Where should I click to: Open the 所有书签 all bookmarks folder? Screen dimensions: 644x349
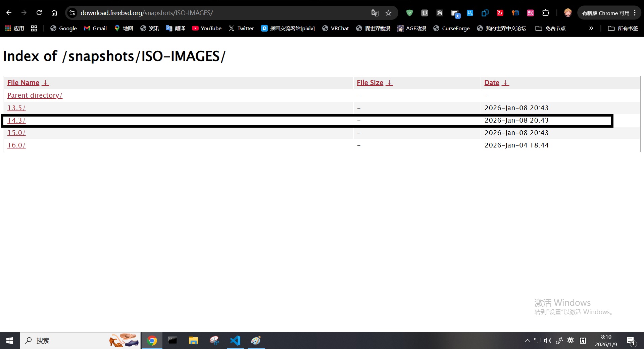pos(623,28)
